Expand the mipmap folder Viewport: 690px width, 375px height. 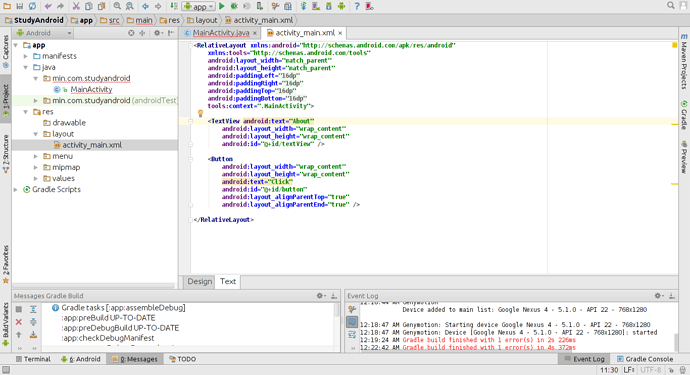click(36, 167)
